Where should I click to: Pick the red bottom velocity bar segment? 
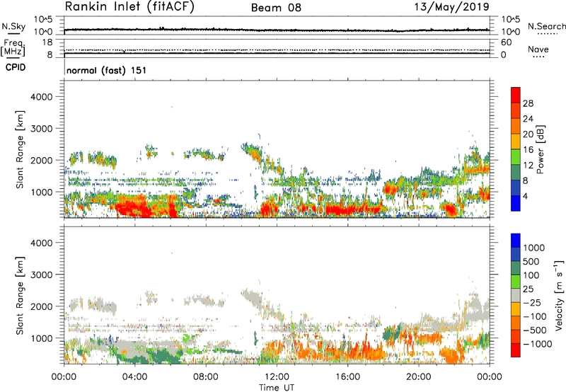(516, 350)
